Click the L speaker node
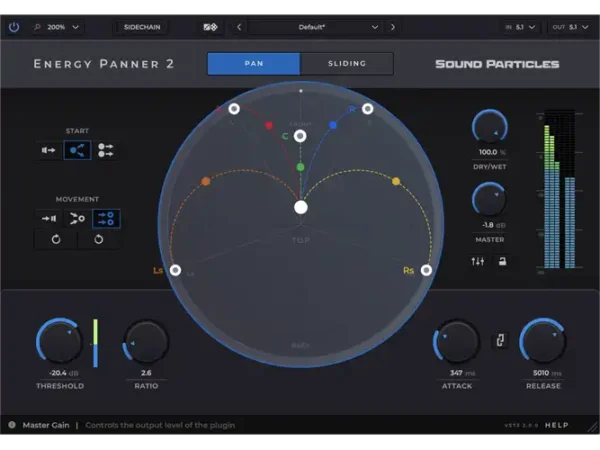Image resolution: width=600 pixels, height=450 pixels. [x=234, y=109]
